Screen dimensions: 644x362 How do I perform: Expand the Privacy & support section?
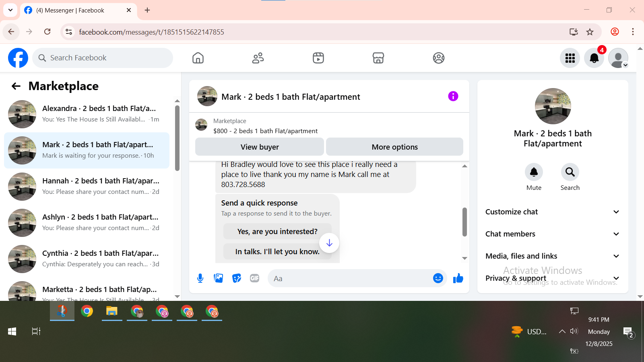(553, 278)
